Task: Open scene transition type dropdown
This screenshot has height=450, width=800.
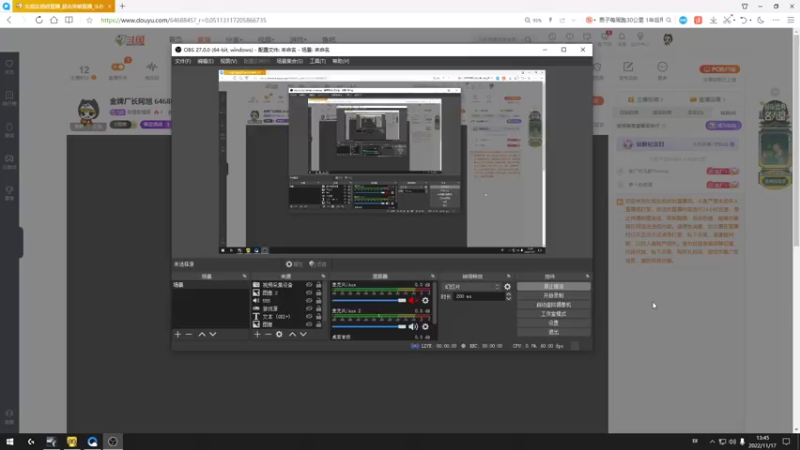Action: point(471,287)
